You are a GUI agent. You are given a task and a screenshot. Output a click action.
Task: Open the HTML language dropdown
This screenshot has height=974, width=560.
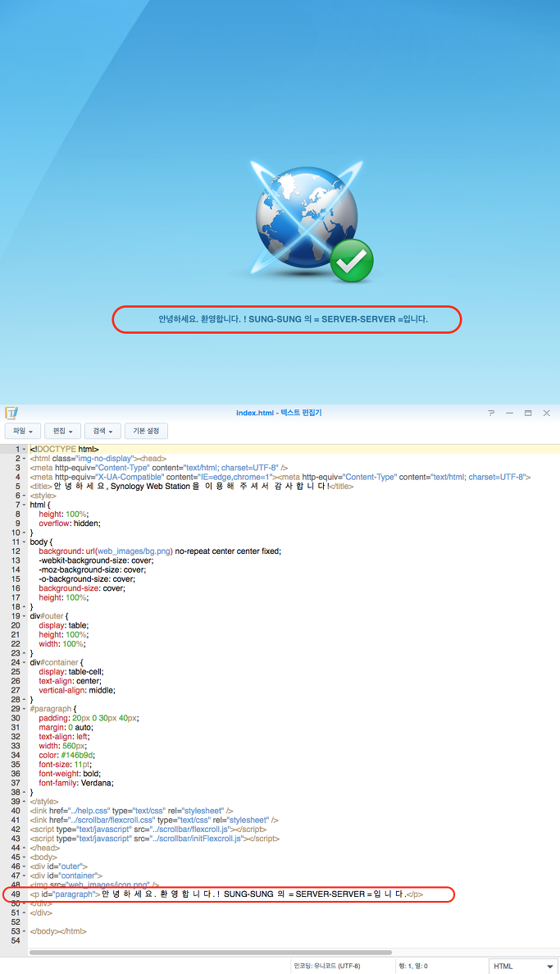(x=523, y=966)
